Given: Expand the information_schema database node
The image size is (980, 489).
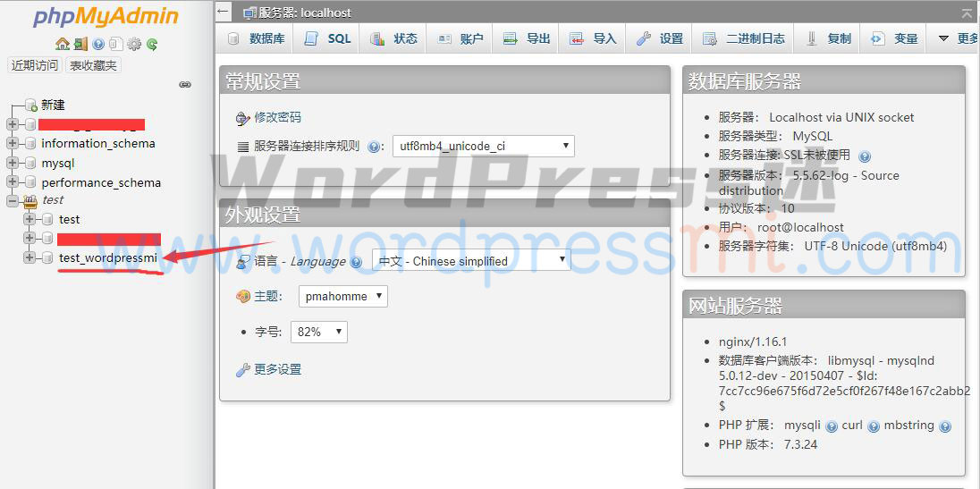Looking at the screenshot, I should 13,144.
